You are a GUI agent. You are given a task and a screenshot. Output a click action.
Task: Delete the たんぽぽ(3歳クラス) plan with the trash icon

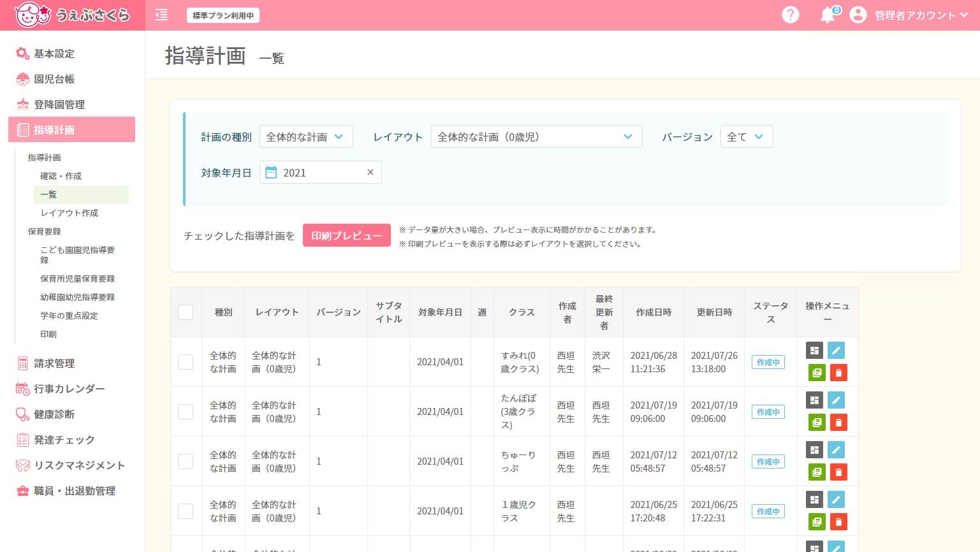point(838,422)
